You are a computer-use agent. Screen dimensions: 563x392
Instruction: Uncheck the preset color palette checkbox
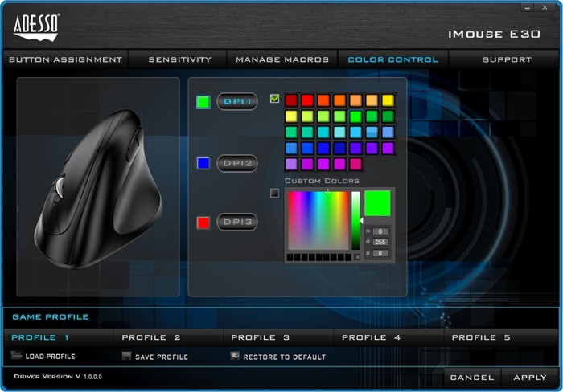(274, 99)
